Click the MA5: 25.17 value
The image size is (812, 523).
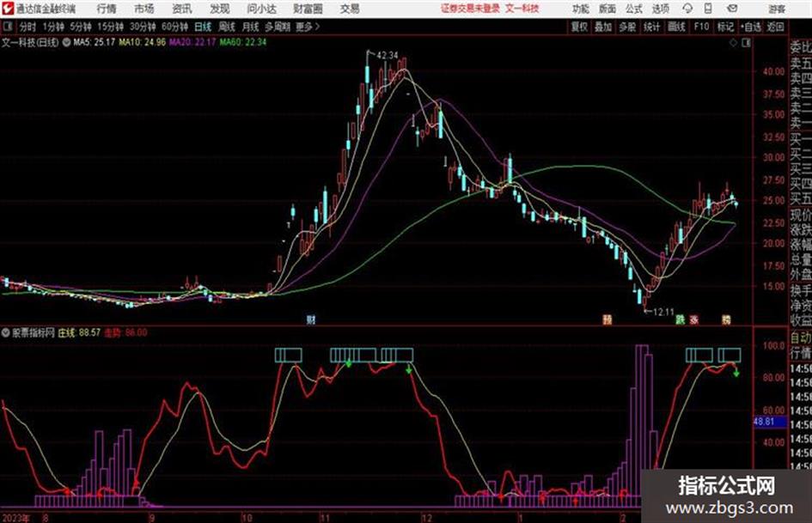tap(95, 42)
